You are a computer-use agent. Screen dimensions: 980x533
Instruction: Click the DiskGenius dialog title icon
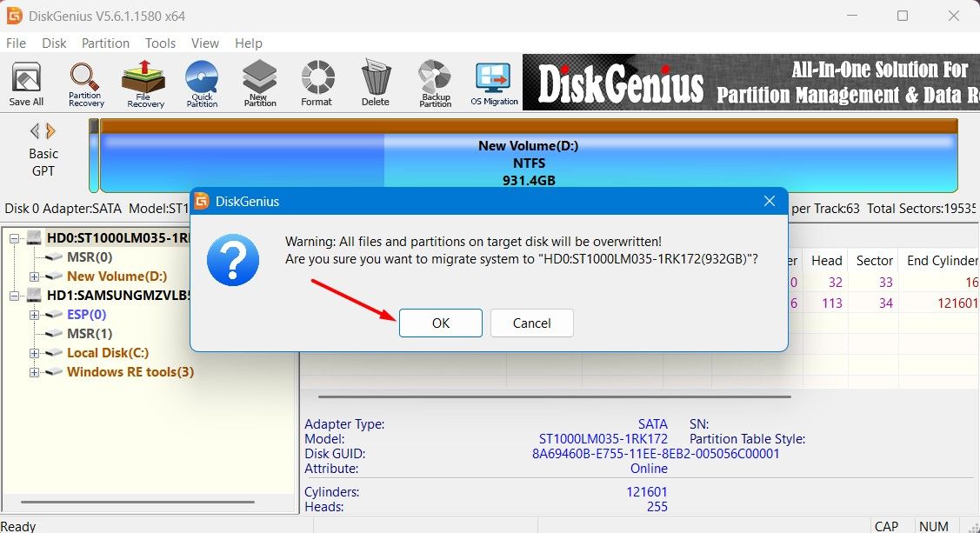[x=201, y=201]
